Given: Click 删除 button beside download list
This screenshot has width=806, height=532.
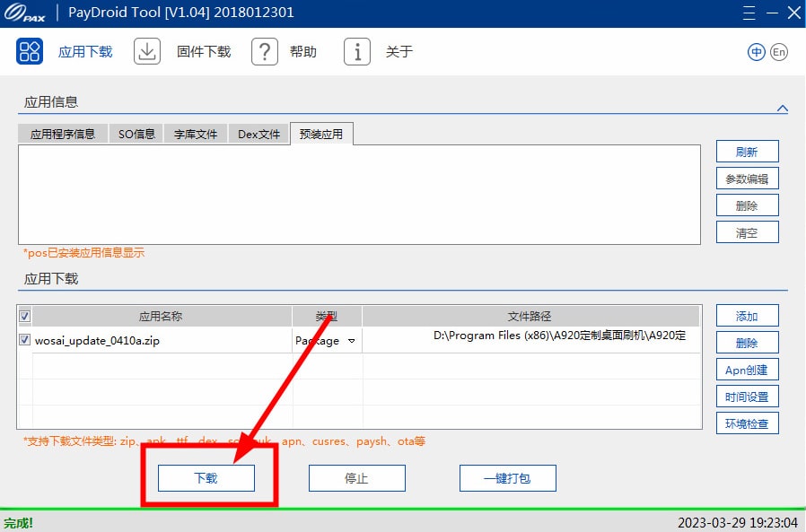Looking at the screenshot, I should (748, 343).
